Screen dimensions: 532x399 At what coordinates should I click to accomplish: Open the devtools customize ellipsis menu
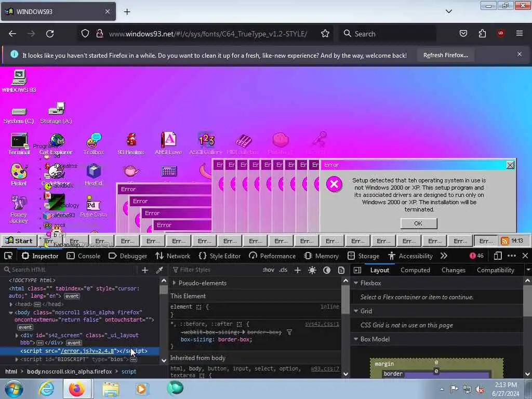[512, 256]
